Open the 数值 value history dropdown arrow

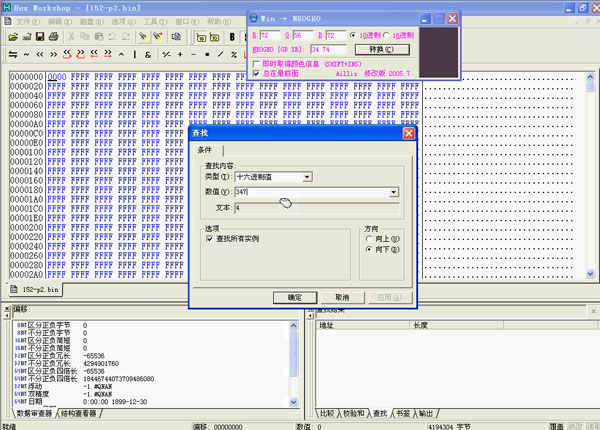click(394, 192)
